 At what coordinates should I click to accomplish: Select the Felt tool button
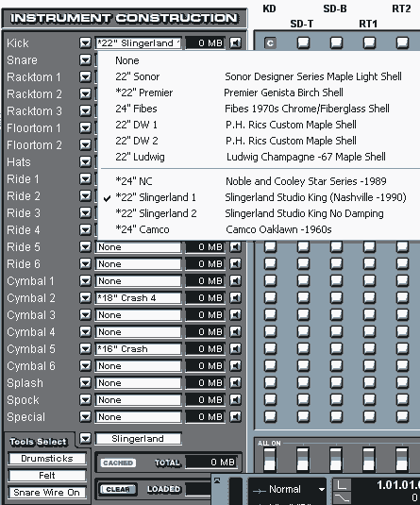pos(47,476)
